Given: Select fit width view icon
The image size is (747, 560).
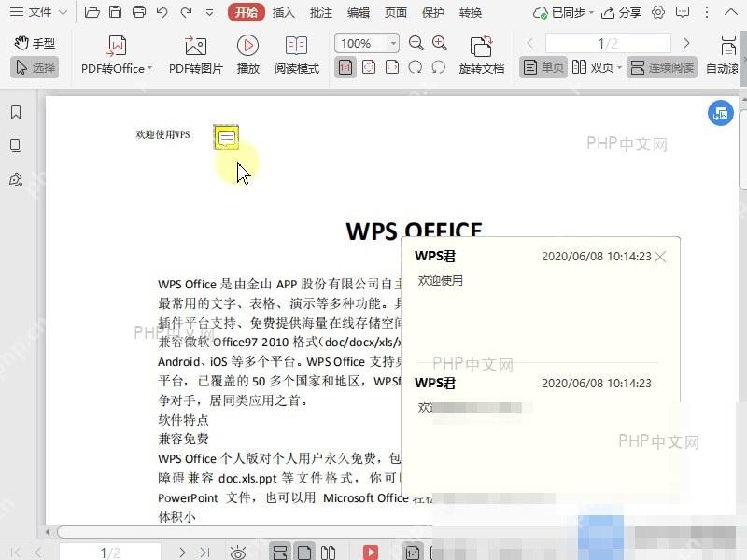Looking at the screenshot, I should coord(392,67).
